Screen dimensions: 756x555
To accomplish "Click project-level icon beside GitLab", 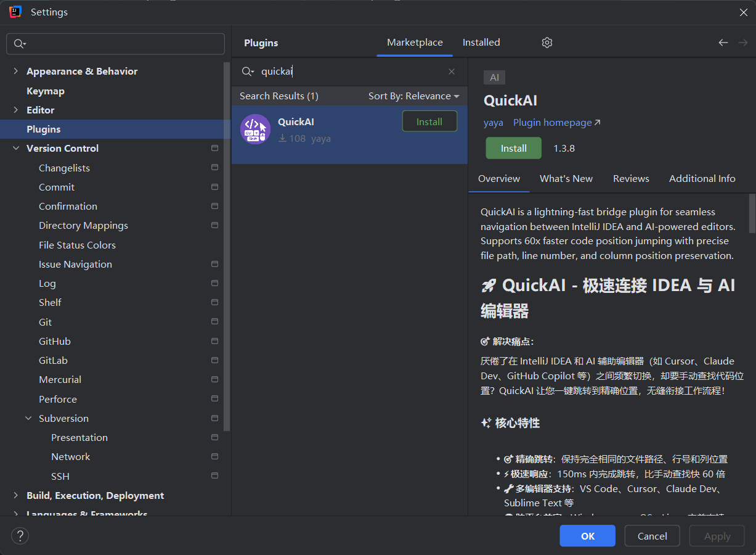I will [x=214, y=360].
